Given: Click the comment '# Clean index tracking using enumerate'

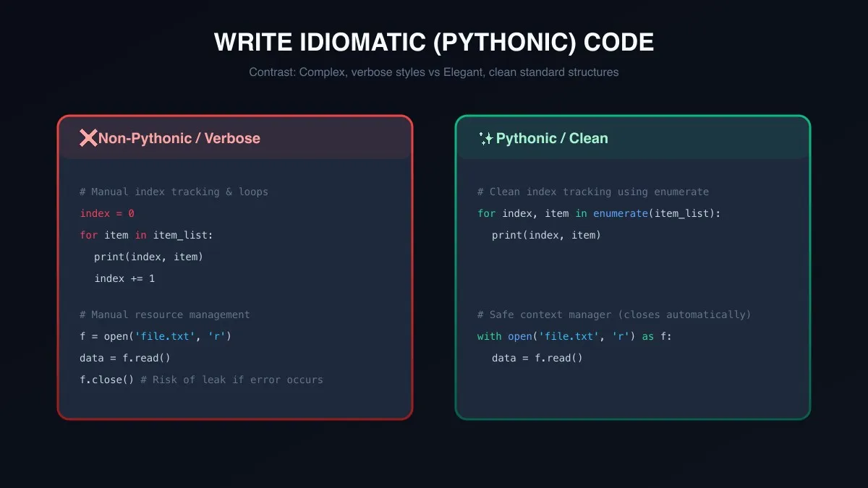Looking at the screenshot, I should pos(593,192).
